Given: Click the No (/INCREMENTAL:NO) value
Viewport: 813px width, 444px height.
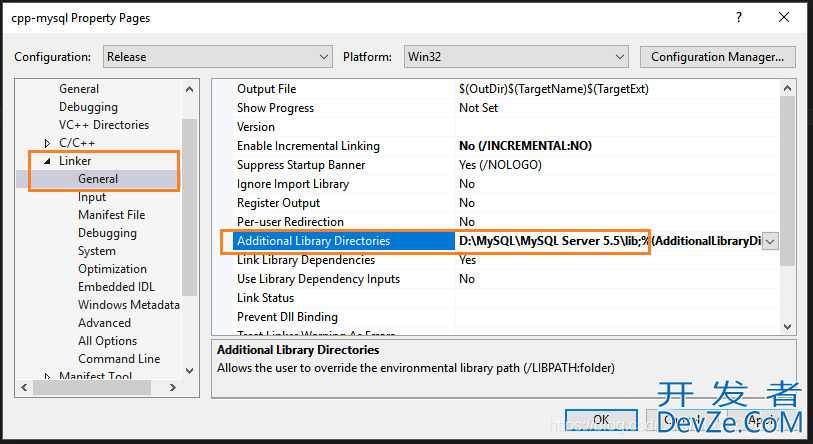Looking at the screenshot, I should [525, 146].
